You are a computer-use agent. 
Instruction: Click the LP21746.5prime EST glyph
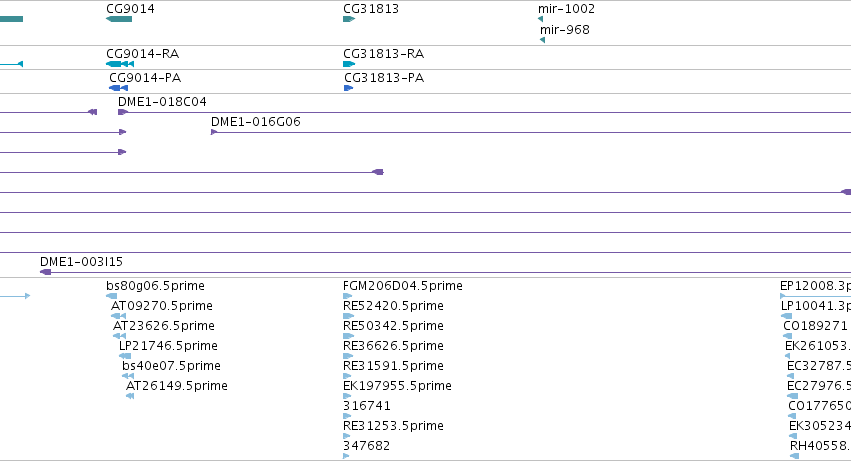point(125,356)
